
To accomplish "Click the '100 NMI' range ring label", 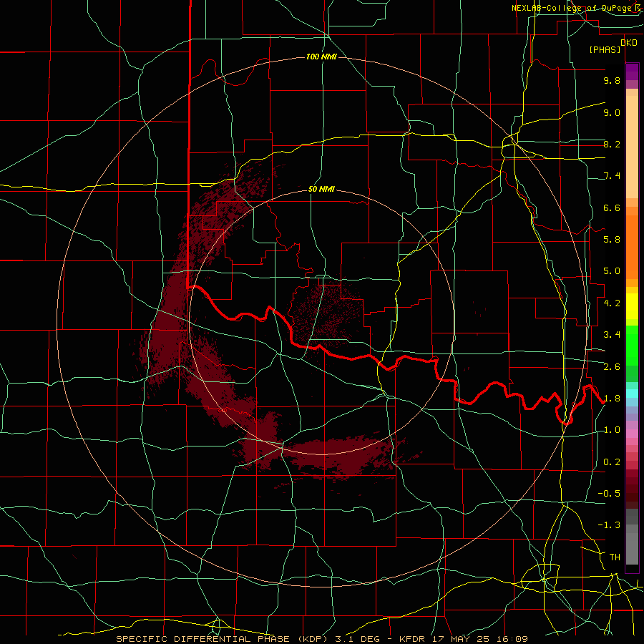I will pyautogui.click(x=321, y=57).
